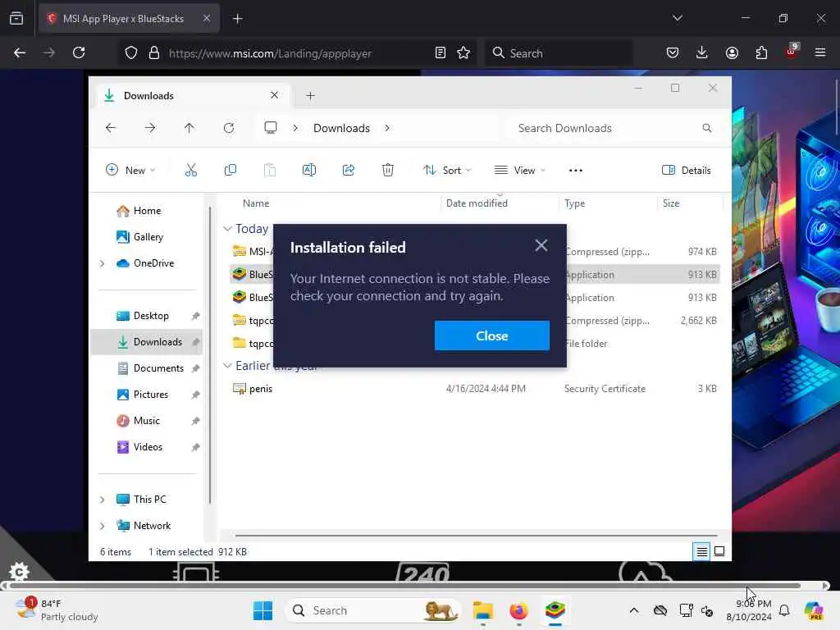Open the browser Downloads arrow panel
Image resolution: width=840 pixels, height=630 pixels.
tap(702, 52)
